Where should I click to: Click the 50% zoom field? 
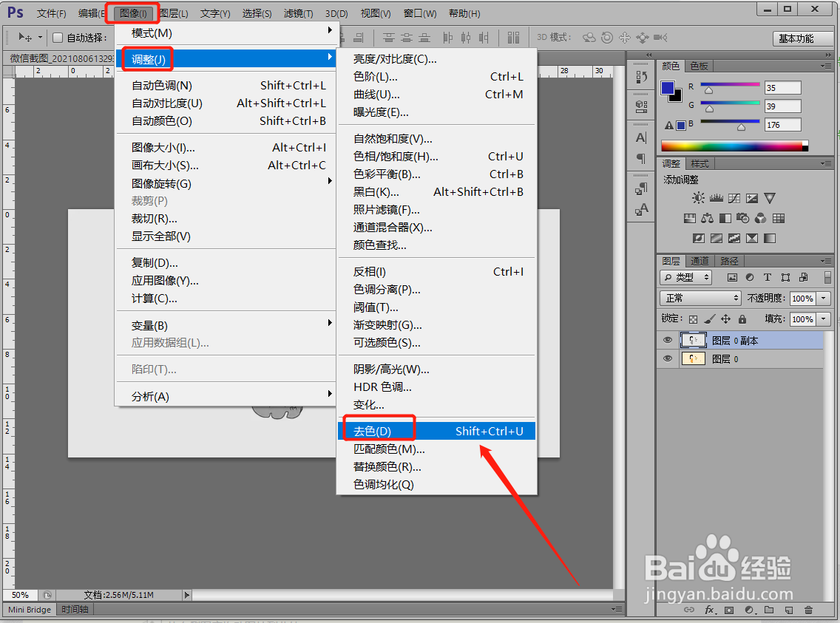point(21,595)
